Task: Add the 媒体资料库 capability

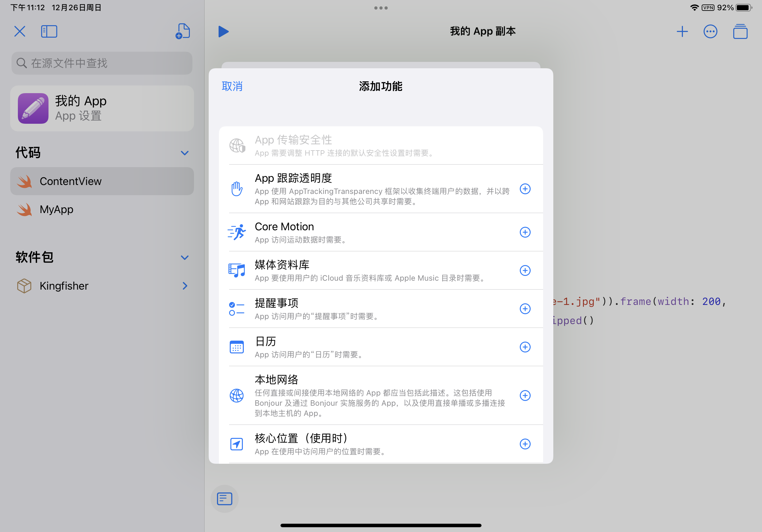Action: (x=525, y=270)
